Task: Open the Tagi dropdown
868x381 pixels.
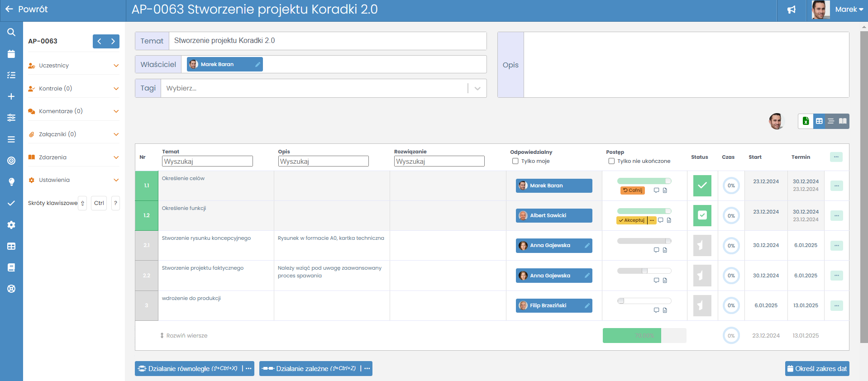Action: (x=477, y=89)
